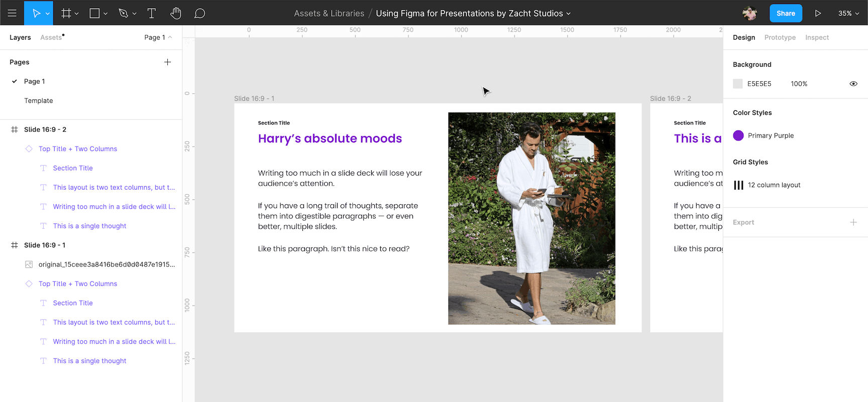This screenshot has height=402, width=868.
Task: Click the frame icon of Slide 16:9 - 1
Action: (15, 245)
